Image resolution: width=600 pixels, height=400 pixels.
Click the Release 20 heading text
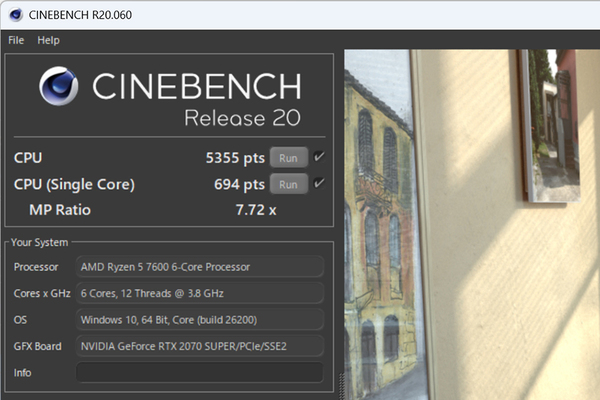[242, 118]
